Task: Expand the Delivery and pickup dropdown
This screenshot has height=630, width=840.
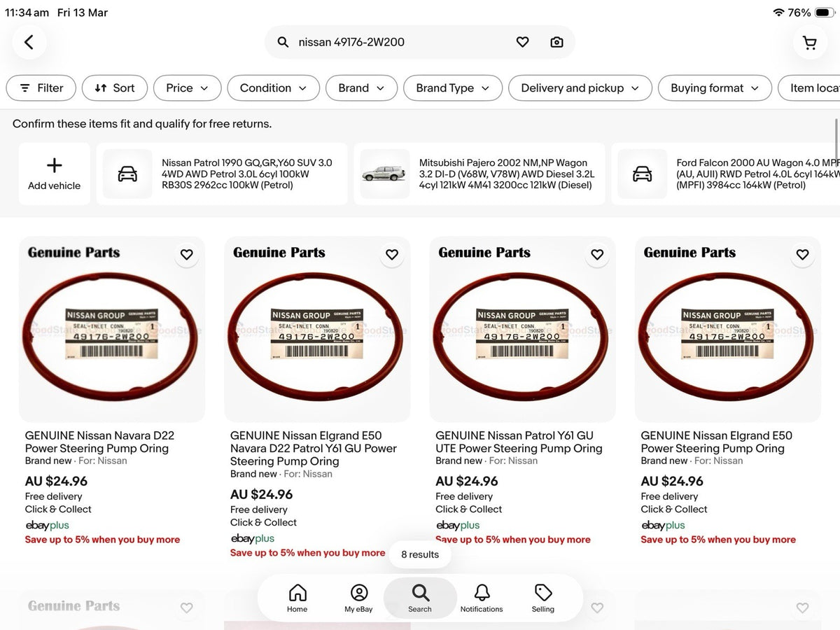Action: (580, 88)
